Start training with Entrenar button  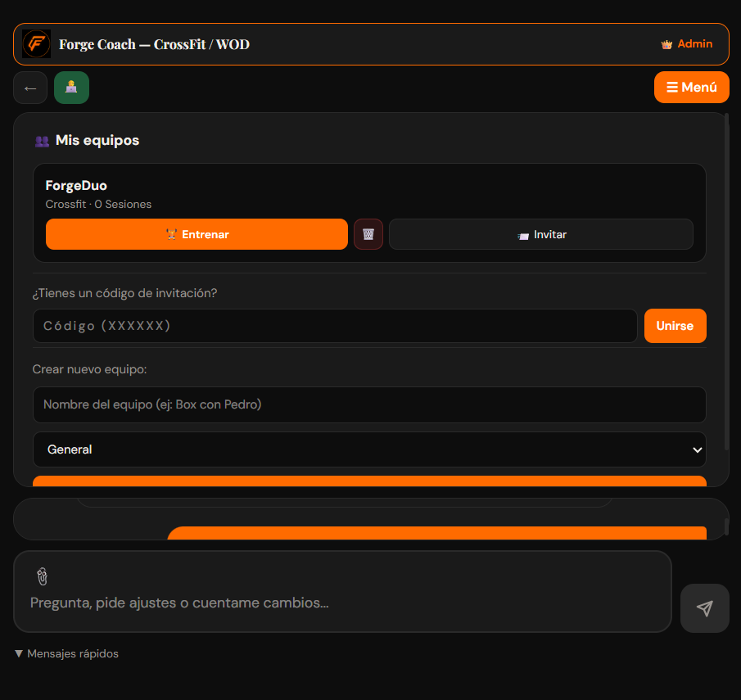coord(197,234)
